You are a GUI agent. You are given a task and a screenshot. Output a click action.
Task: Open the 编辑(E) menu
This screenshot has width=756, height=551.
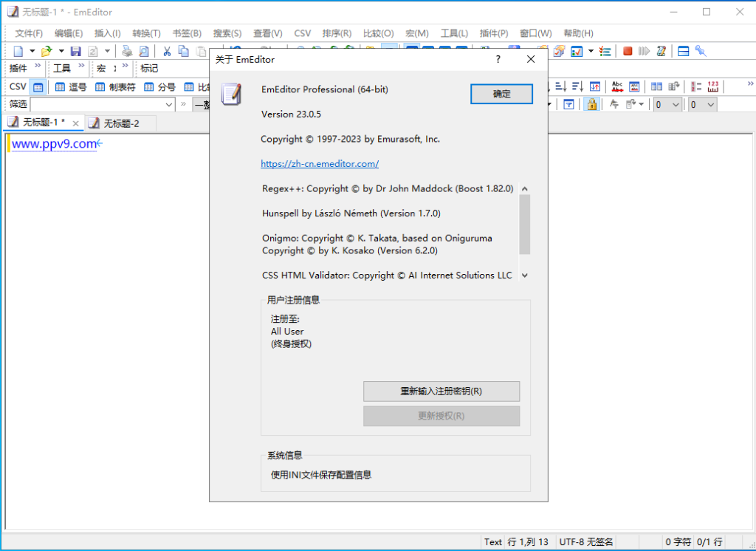(69, 33)
